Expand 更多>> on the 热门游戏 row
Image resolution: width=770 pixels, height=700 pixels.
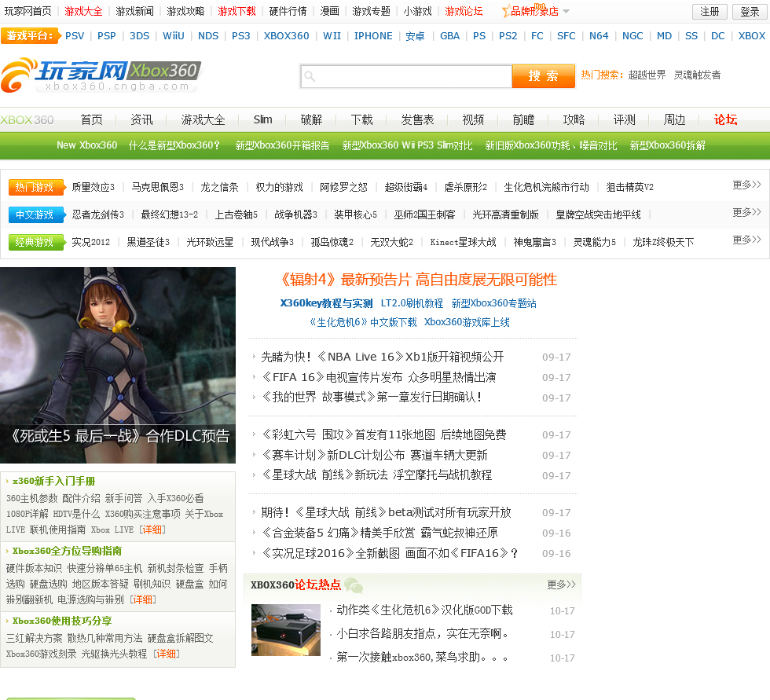tap(746, 185)
